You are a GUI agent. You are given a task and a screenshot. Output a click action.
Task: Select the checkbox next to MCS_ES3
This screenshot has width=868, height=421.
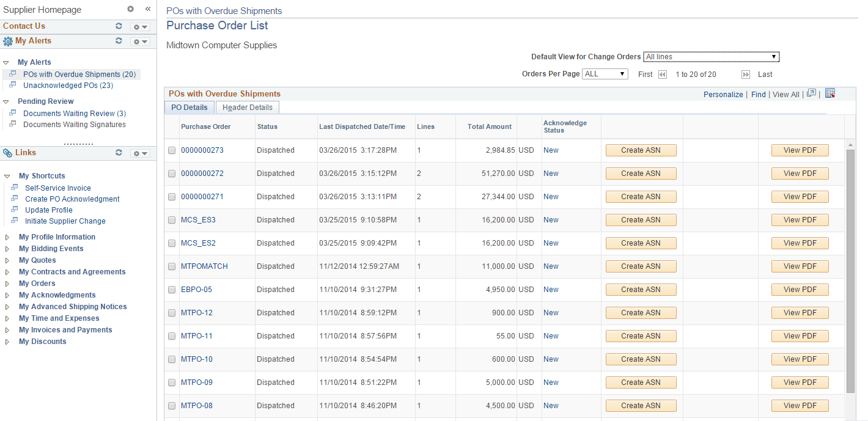172,219
